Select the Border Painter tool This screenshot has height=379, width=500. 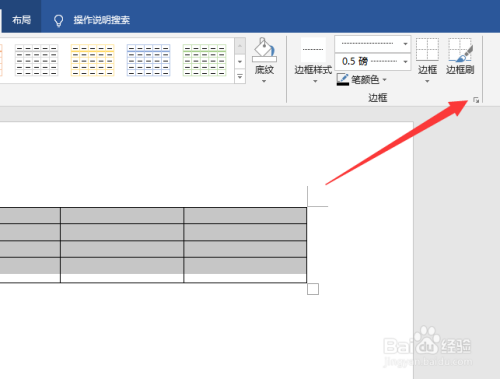[x=460, y=56]
